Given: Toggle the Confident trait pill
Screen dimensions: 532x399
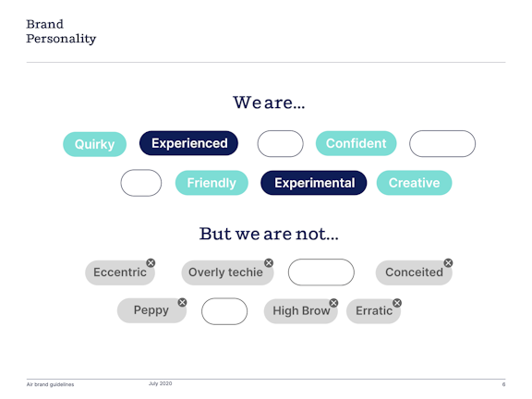Looking at the screenshot, I should click(356, 143).
